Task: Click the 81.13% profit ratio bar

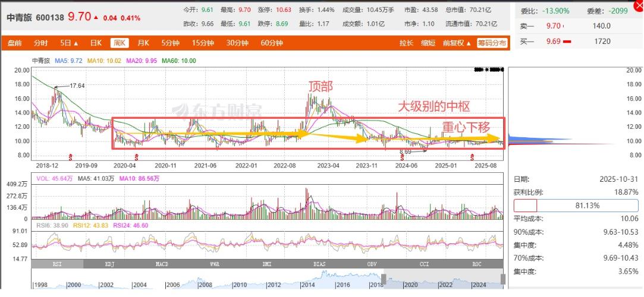Action: click(576, 206)
